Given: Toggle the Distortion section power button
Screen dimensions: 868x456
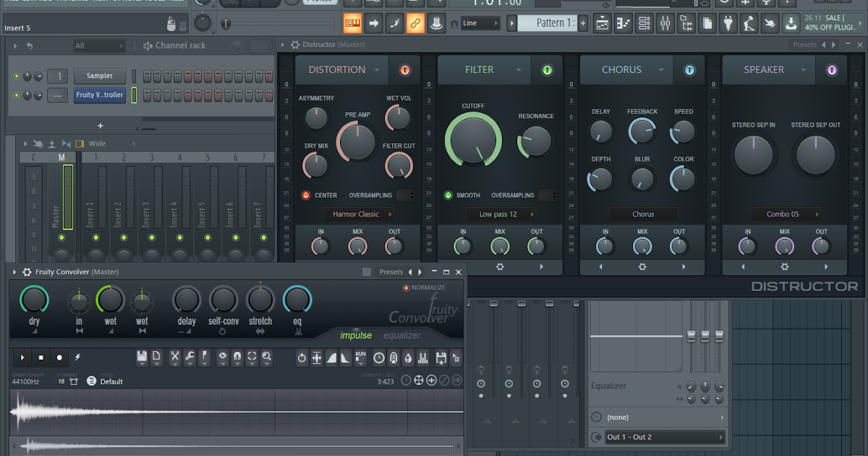Looking at the screenshot, I should [x=404, y=70].
